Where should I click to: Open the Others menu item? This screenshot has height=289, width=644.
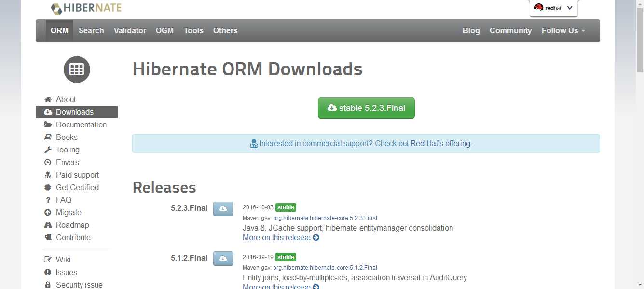point(225,30)
